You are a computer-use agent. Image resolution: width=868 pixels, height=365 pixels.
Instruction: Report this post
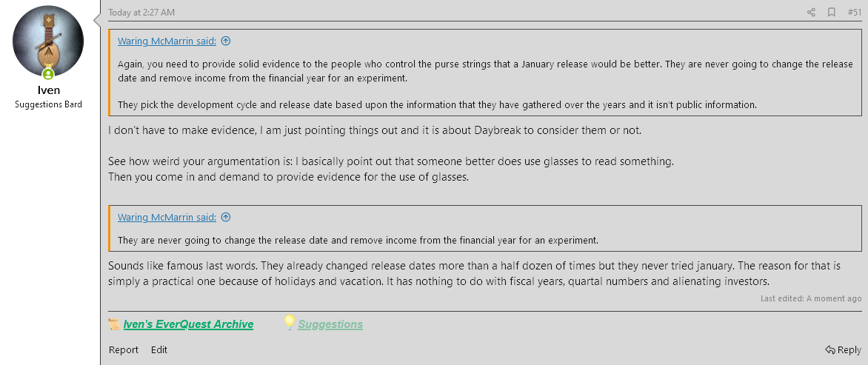[124, 349]
